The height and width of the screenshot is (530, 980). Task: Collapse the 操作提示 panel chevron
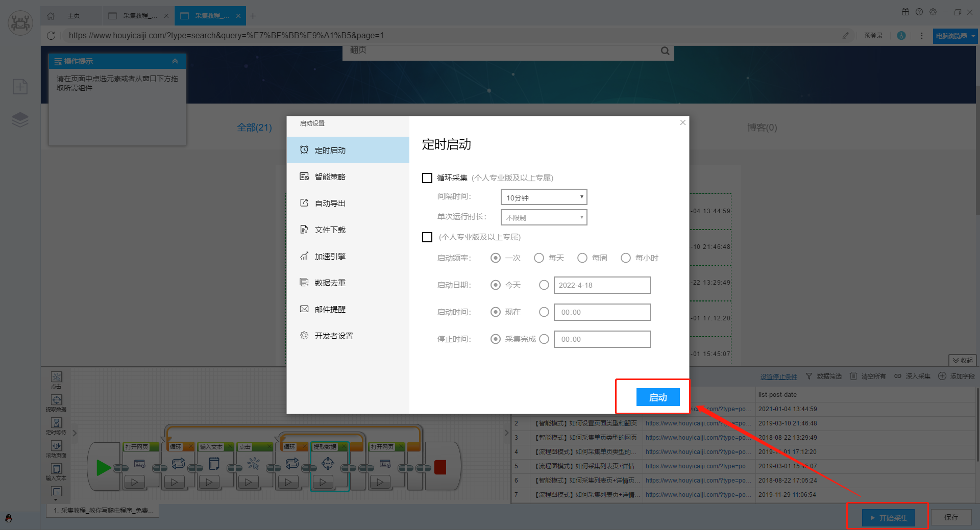pyautogui.click(x=175, y=61)
